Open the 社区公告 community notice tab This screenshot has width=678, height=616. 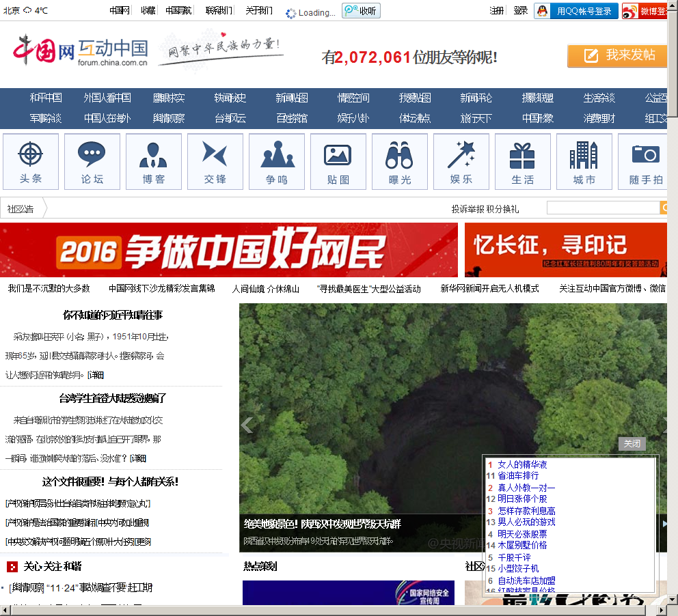click(x=21, y=209)
